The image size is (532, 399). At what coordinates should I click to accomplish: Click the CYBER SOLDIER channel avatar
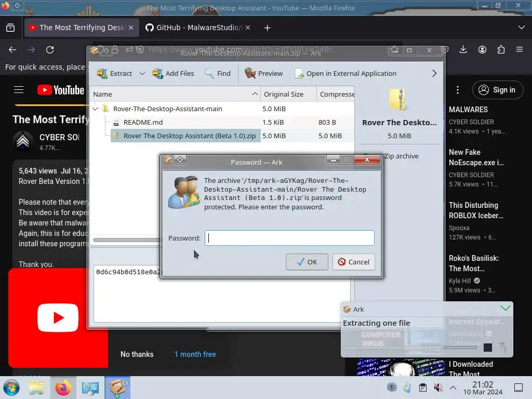point(23,141)
